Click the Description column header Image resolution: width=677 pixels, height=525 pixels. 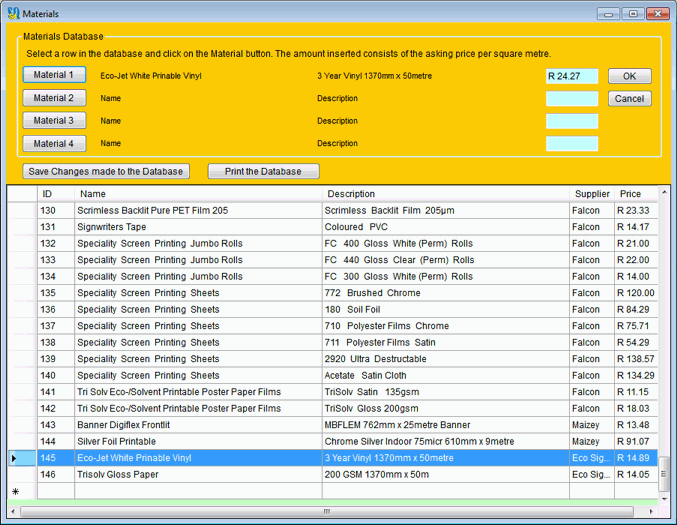pos(446,194)
